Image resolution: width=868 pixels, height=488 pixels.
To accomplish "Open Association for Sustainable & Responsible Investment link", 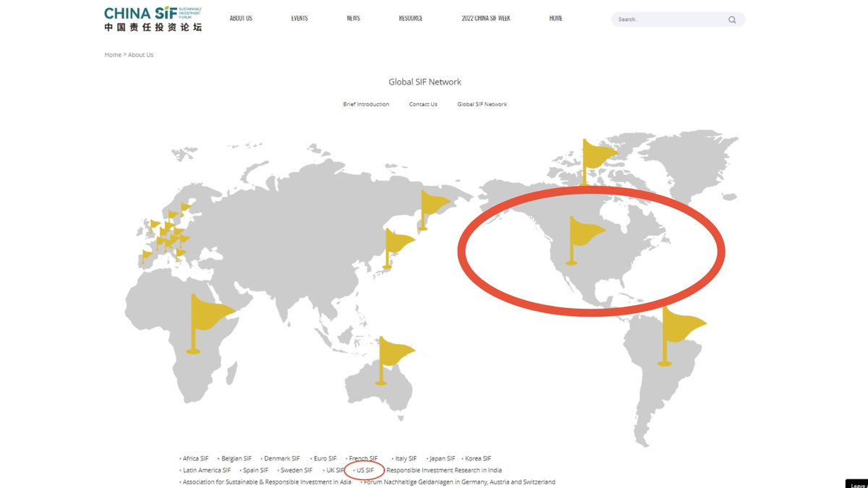I will (267, 481).
